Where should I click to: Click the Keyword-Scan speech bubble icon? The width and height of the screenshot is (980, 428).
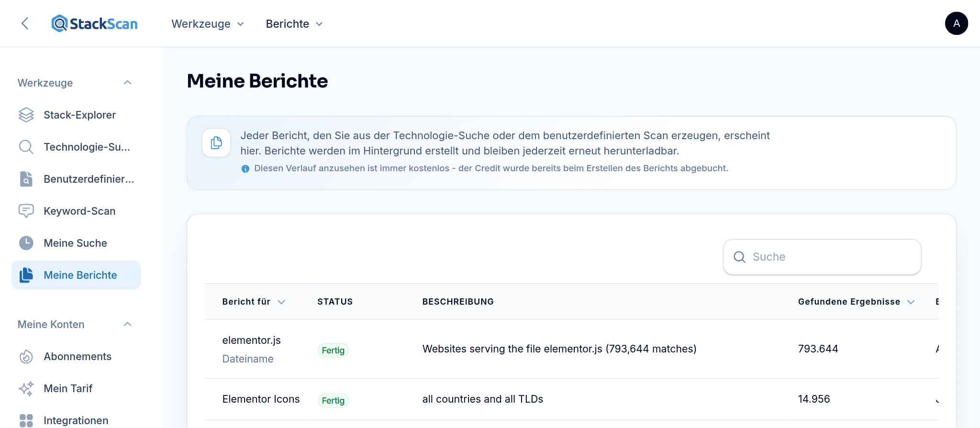[x=26, y=211]
